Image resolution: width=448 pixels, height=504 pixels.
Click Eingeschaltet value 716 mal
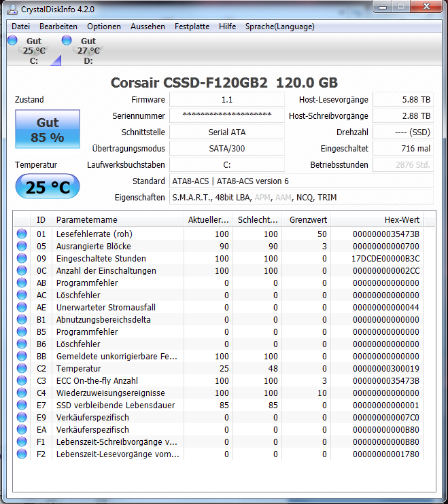click(x=403, y=149)
